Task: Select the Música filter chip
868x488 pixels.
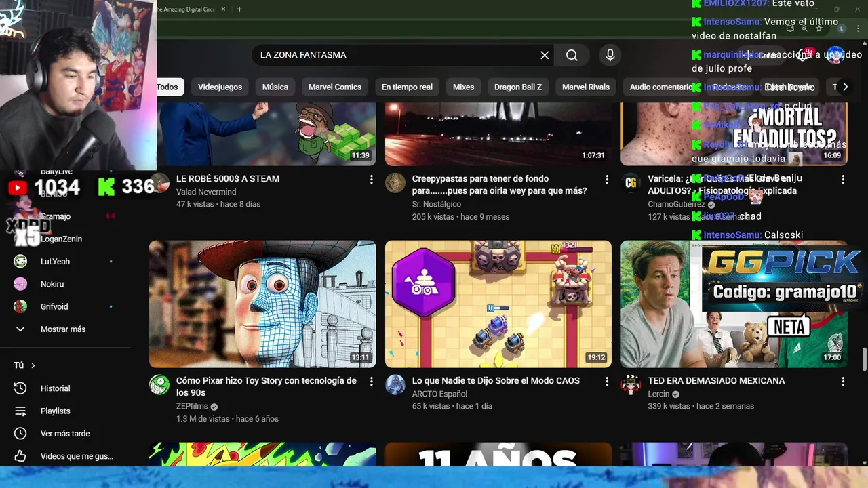Action: pyautogui.click(x=275, y=87)
